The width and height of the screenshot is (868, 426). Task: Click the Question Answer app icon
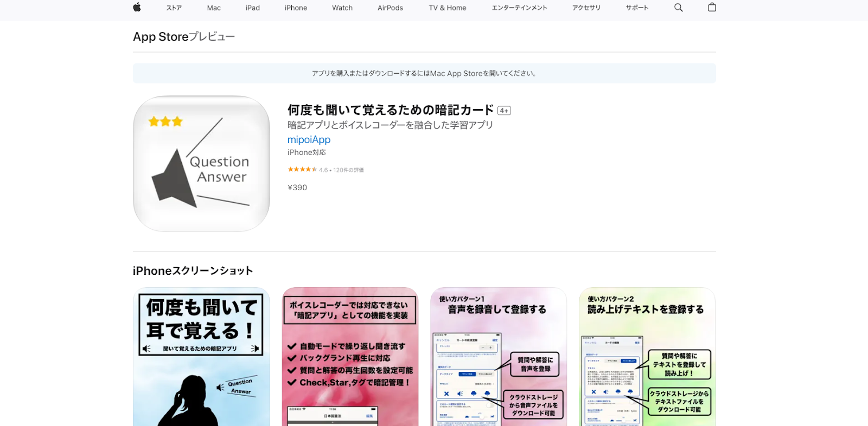pos(201,164)
